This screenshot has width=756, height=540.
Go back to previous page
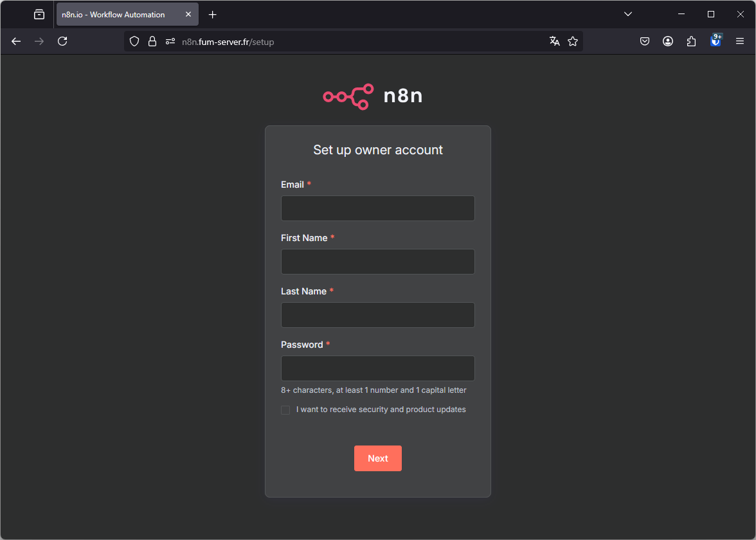[17, 41]
